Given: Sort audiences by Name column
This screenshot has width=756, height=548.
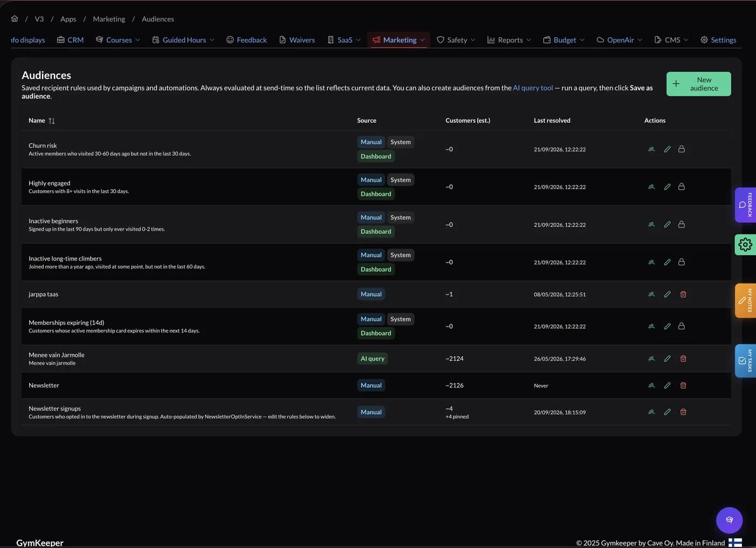Looking at the screenshot, I should [x=42, y=121].
